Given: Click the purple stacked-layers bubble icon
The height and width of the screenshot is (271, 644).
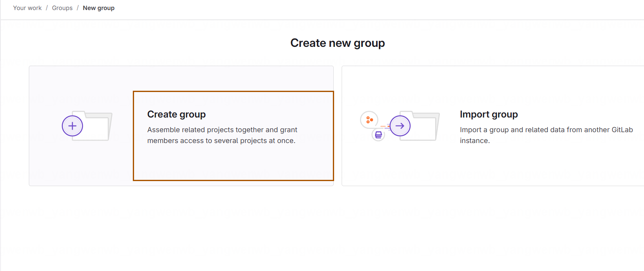Looking at the screenshot, I should click(378, 135).
